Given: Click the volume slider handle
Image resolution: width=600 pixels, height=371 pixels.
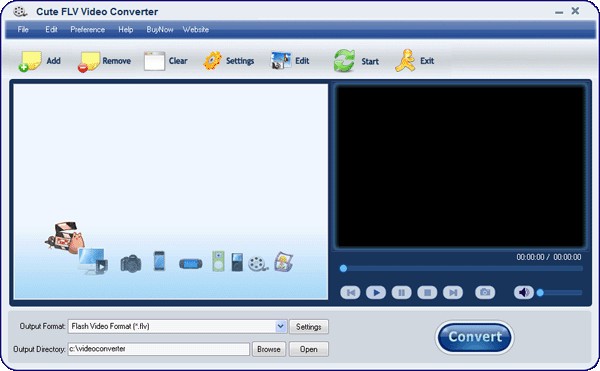Looking at the screenshot, I should pyautogui.click(x=540, y=293).
